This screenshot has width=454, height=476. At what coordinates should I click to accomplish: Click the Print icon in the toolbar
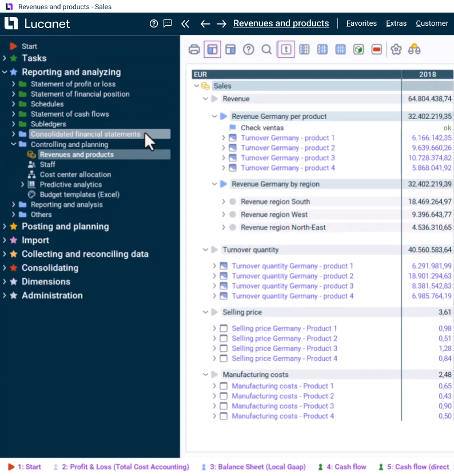(x=194, y=49)
